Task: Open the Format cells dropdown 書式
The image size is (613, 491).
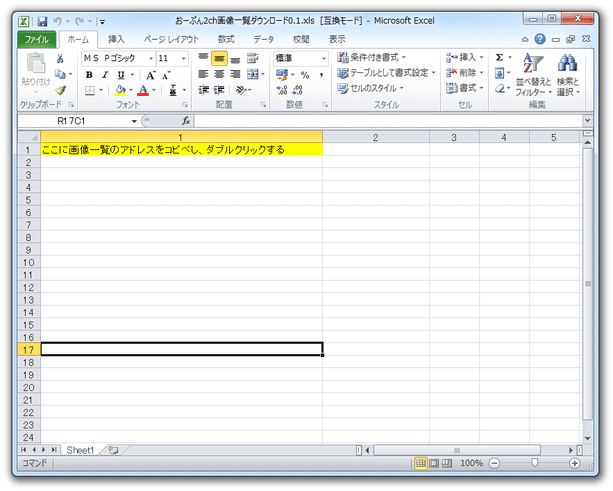Action: coord(464,88)
